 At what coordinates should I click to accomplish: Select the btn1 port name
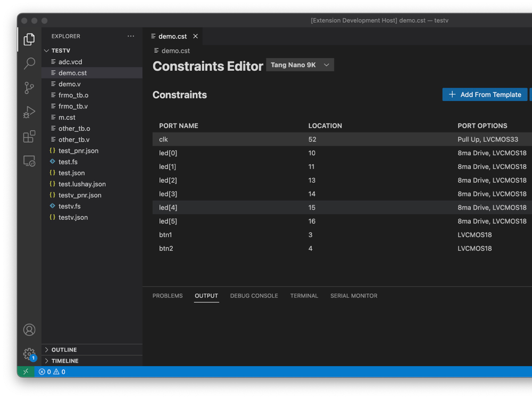coord(165,235)
